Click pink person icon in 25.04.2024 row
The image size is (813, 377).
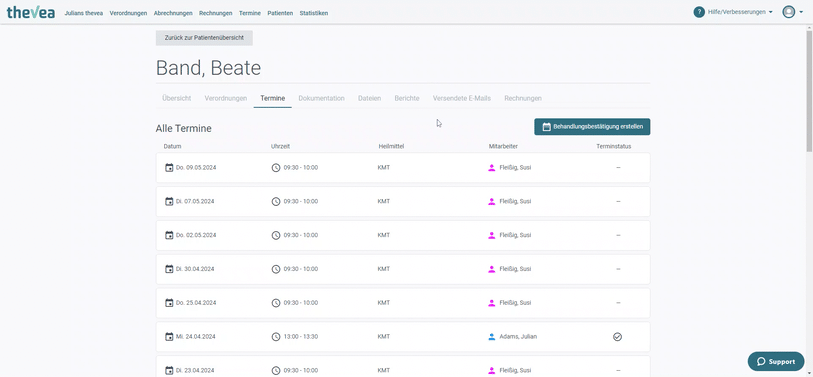coord(492,303)
